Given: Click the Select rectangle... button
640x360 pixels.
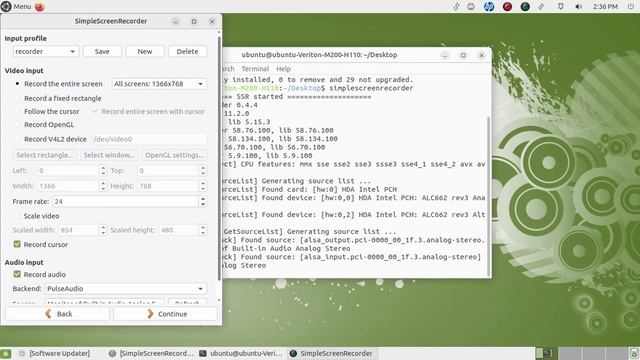Looking at the screenshot, I should (45, 155).
